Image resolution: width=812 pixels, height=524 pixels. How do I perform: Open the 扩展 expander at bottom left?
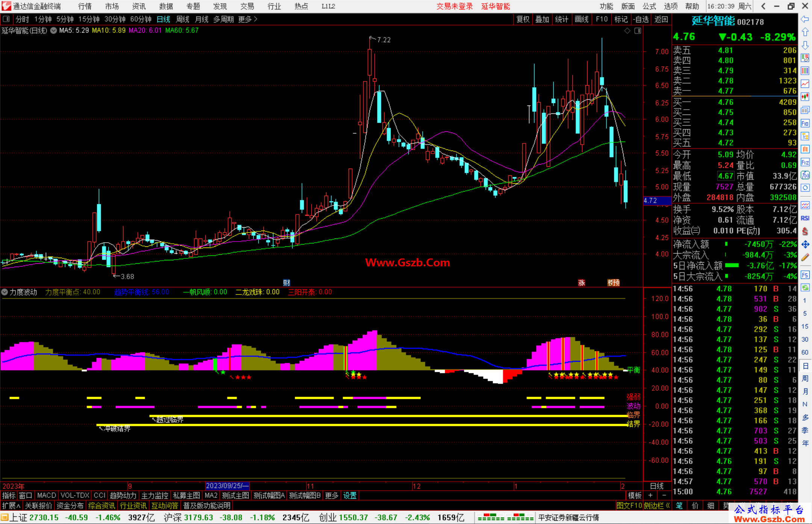tap(11, 506)
